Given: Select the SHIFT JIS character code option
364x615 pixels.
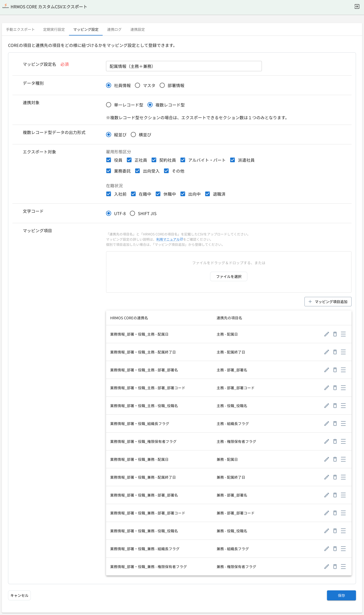Looking at the screenshot, I should click(x=132, y=213).
